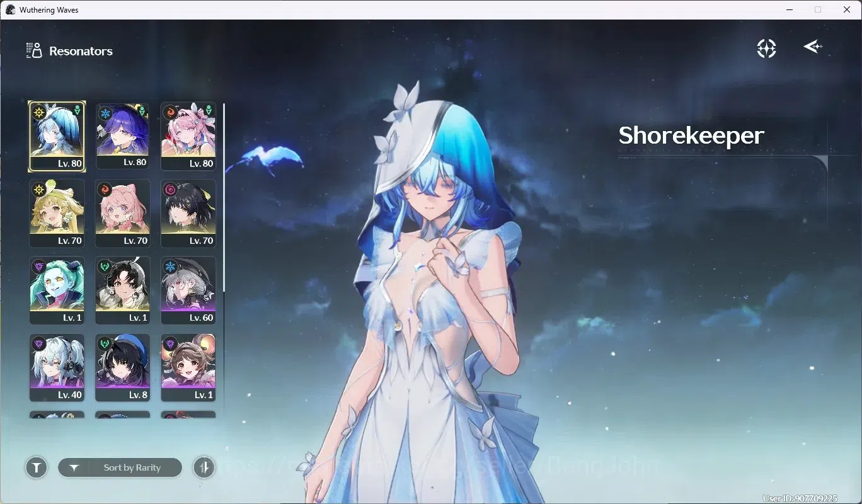This screenshot has height=504, width=862.
Task: Click Havoc swirl icon on Lv. 70 card
Action: [x=170, y=189]
